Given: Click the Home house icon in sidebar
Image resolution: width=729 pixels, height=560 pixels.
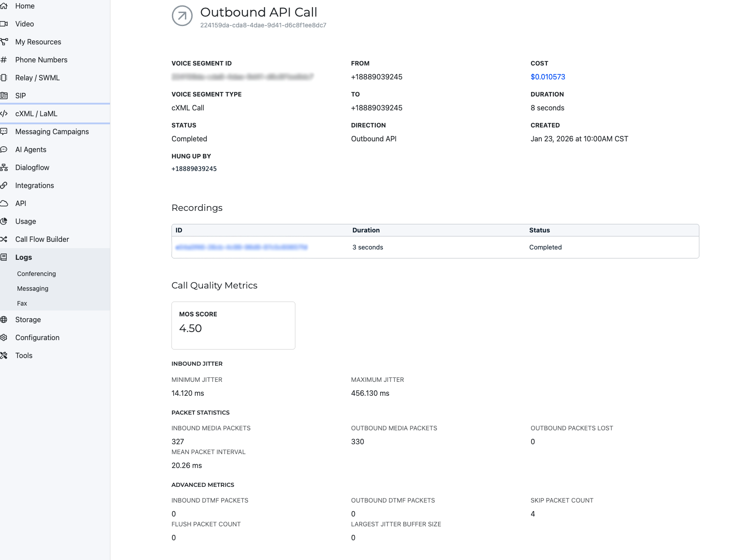Looking at the screenshot, I should click(4, 6).
